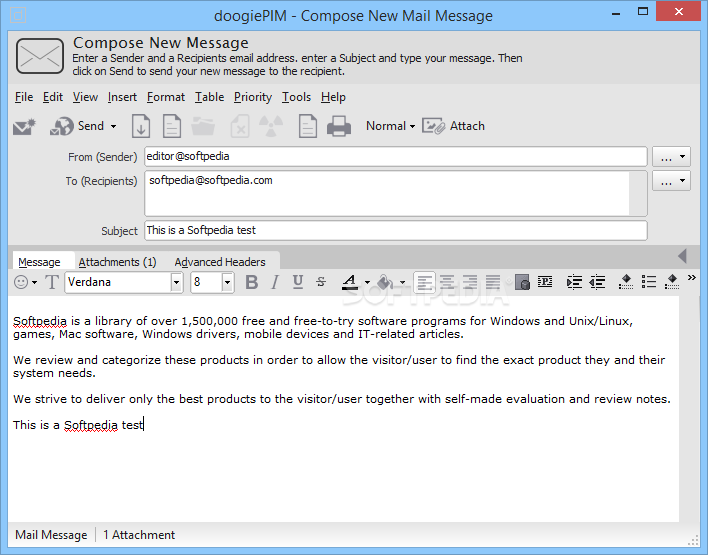Expand the emoticon dropdown arrow
The image size is (708, 555).
pyautogui.click(x=34, y=283)
